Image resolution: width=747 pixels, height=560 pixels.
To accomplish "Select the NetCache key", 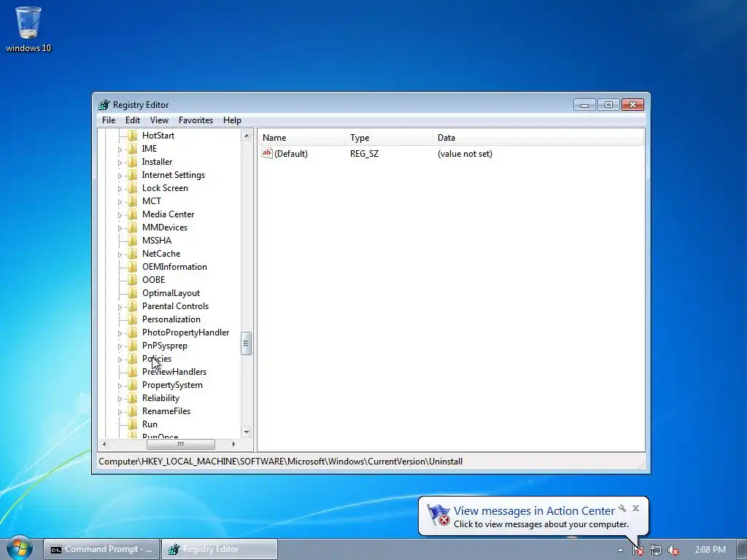I will [161, 254].
